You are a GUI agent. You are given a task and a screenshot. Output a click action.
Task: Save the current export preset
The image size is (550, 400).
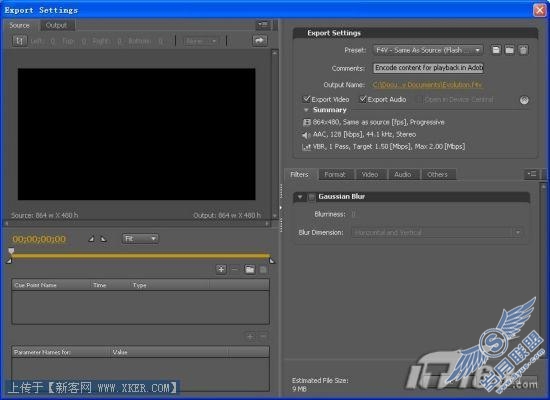pyautogui.click(x=496, y=50)
